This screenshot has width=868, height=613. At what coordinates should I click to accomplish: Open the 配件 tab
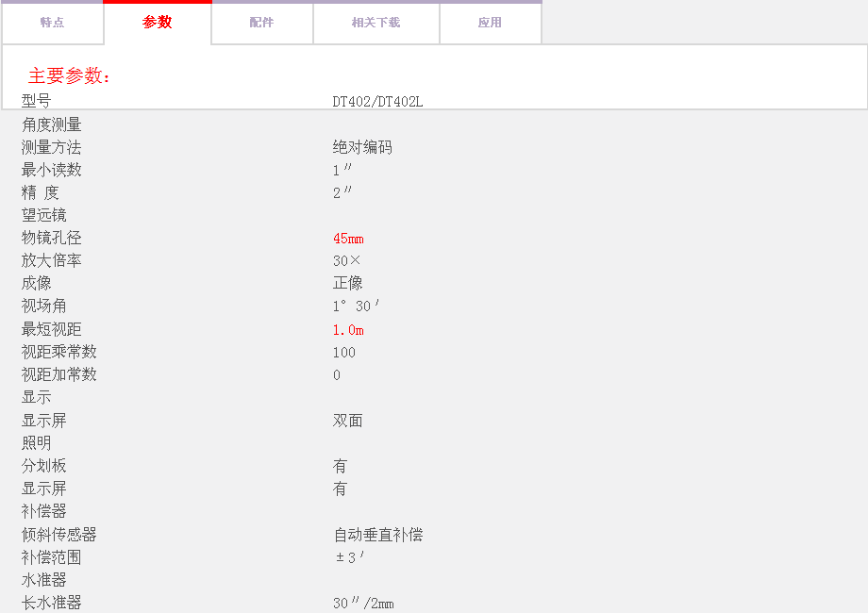[262, 23]
